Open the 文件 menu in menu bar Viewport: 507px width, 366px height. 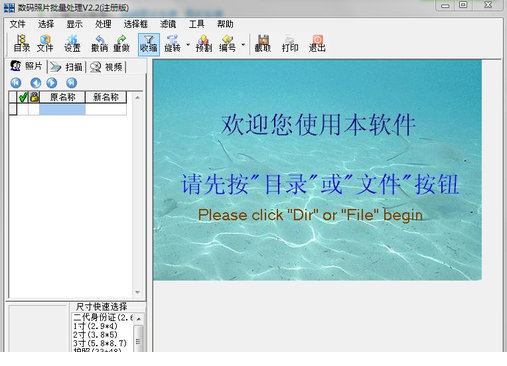pyautogui.click(x=18, y=24)
